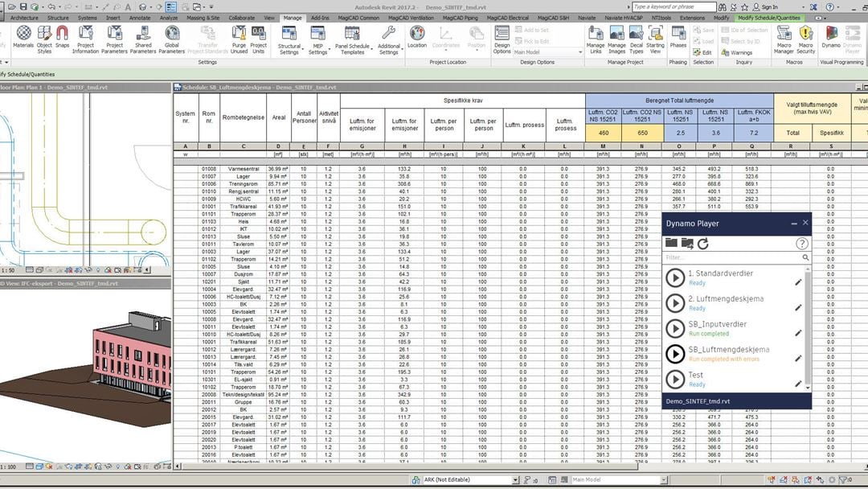Screen dimensions: 868x489
Task: Click the Warnings button in Inquiry
Action: coord(737,52)
